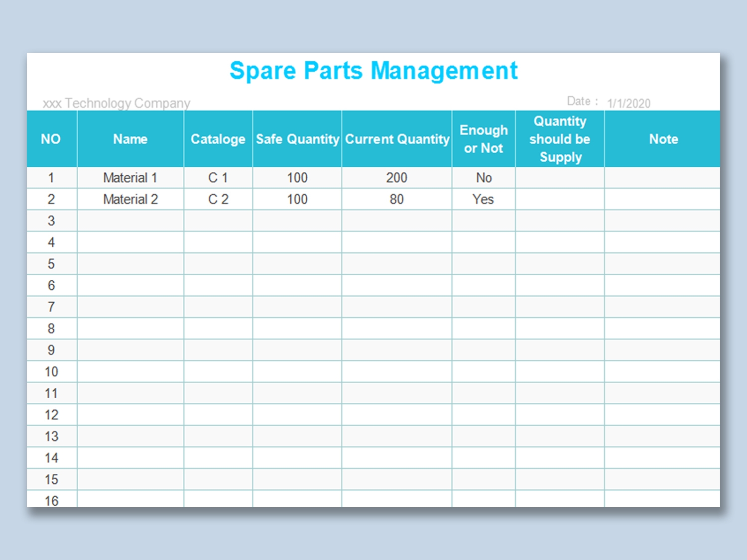Click the Material 2 cell
747x560 pixels.
130,199
